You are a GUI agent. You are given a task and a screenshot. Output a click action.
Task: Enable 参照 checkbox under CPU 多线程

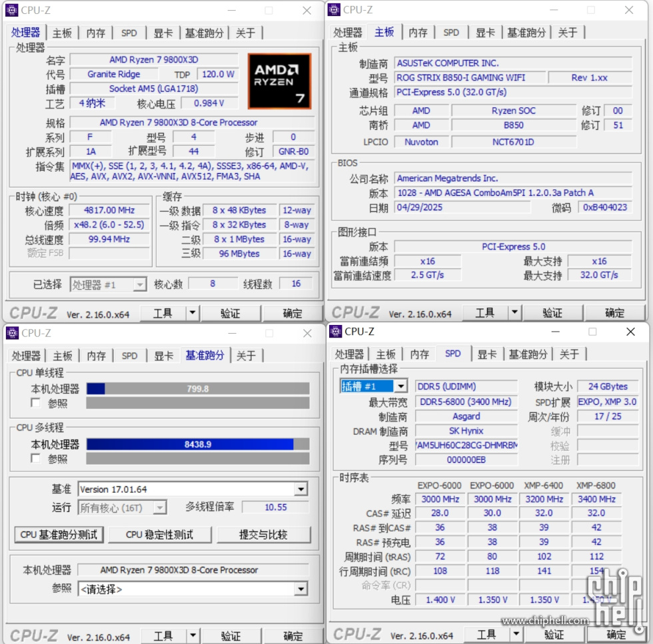point(36,458)
